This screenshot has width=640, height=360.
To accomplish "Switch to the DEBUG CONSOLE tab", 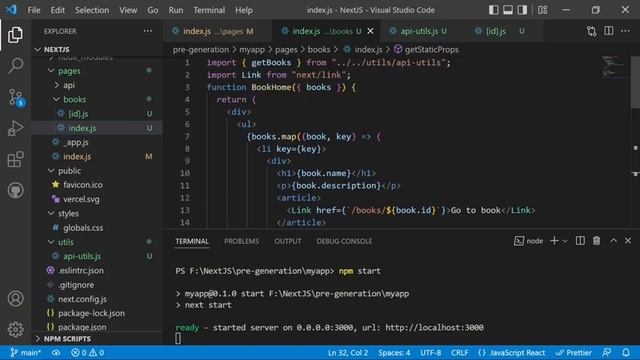I will [344, 241].
